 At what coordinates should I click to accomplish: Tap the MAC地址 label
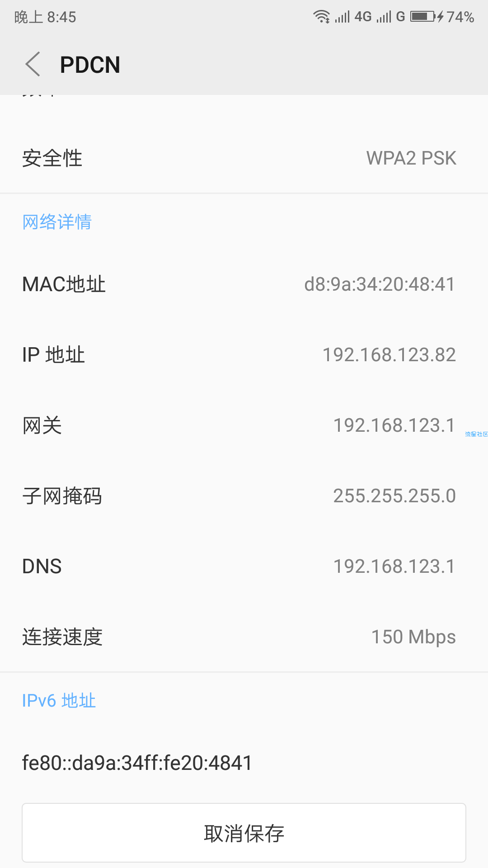tap(64, 284)
